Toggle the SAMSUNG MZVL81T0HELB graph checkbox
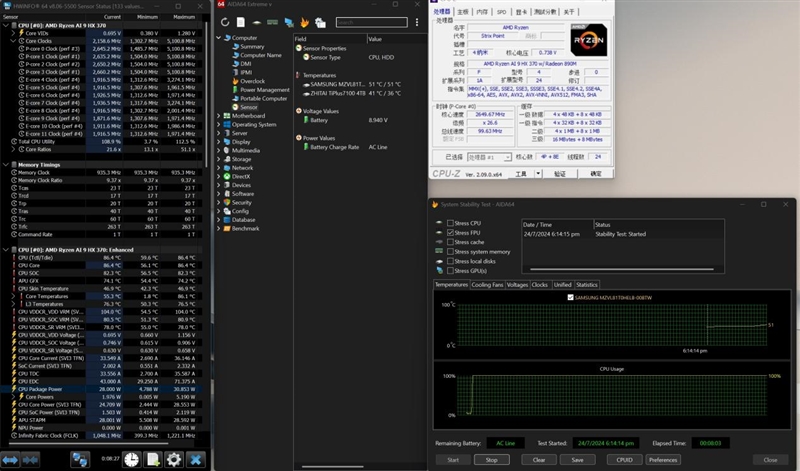The width and height of the screenshot is (800, 471). click(570, 298)
